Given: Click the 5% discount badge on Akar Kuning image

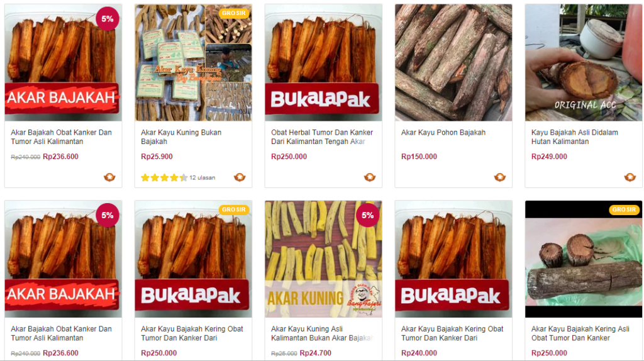Looking at the screenshot, I should 367,215.
